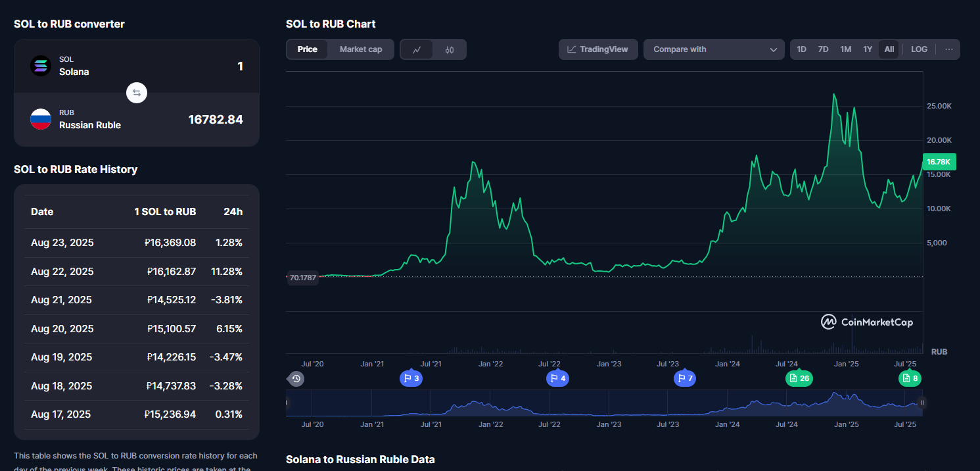Click the Aug 23, 2025 date cell

click(x=62, y=243)
